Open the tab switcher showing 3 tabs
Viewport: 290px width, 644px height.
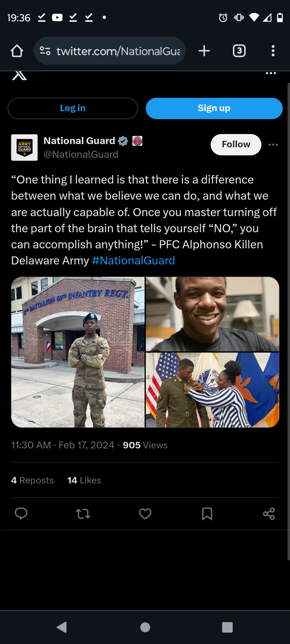[x=239, y=51]
